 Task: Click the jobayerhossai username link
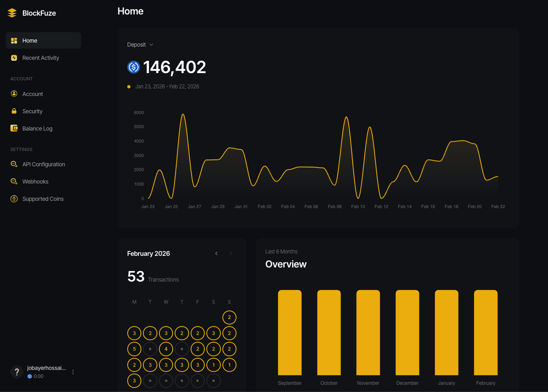pos(46,368)
